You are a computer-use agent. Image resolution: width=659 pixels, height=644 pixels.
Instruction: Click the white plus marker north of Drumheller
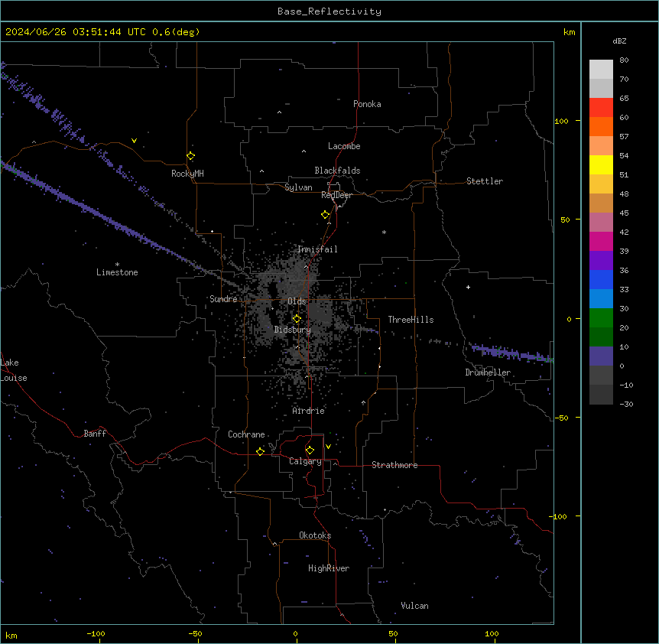coord(468,287)
